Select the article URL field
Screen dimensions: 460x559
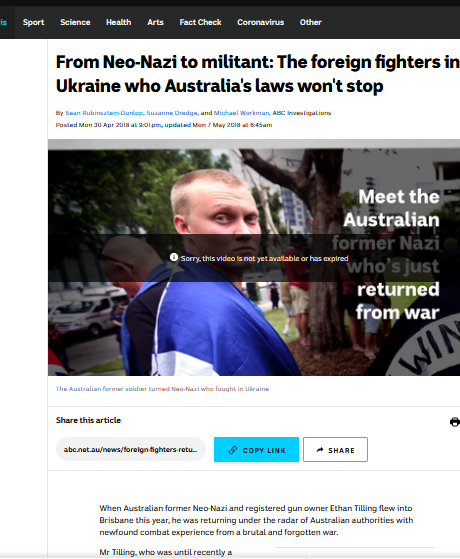pyautogui.click(x=131, y=449)
